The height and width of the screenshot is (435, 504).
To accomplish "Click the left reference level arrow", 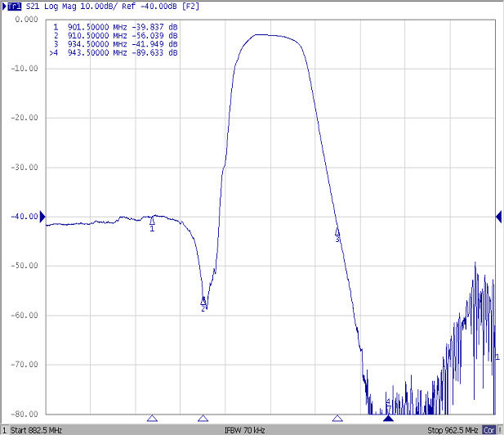I will [43, 216].
